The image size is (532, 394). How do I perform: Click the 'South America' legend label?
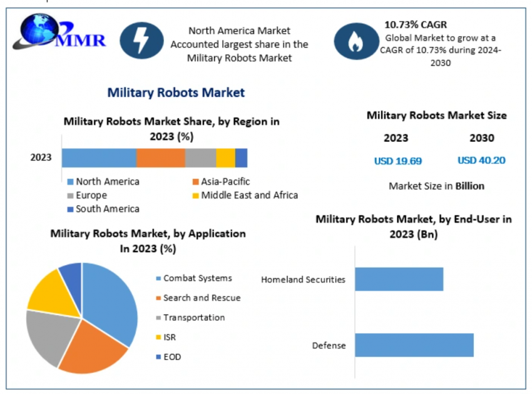click(108, 210)
